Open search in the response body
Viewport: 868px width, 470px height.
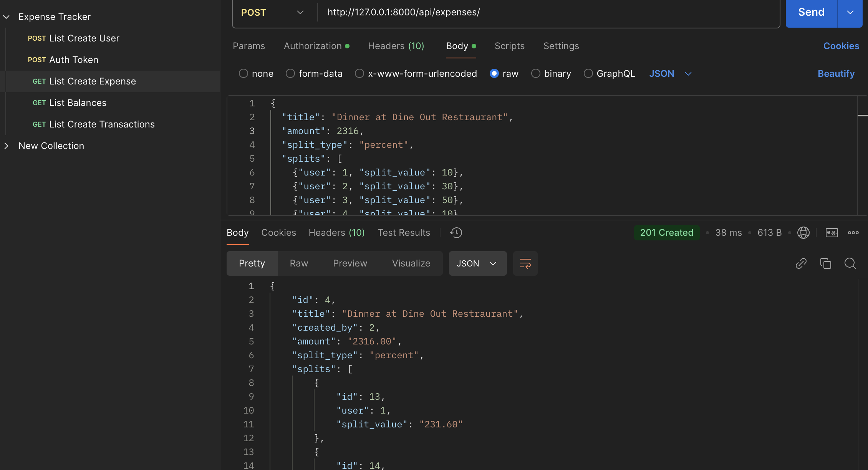pos(850,263)
